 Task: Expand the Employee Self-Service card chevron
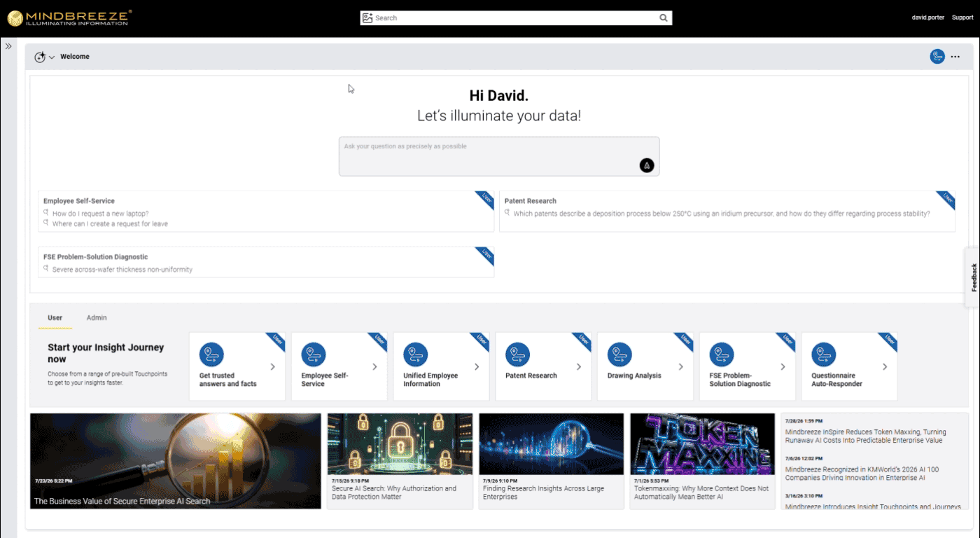(375, 367)
